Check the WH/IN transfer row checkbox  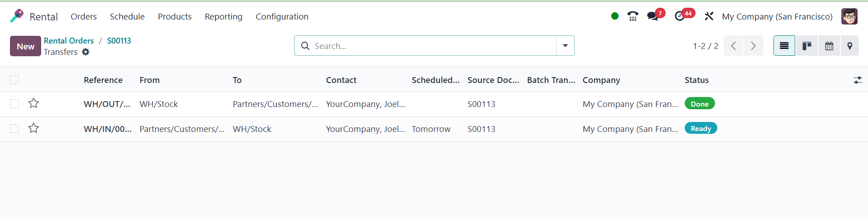click(14, 129)
